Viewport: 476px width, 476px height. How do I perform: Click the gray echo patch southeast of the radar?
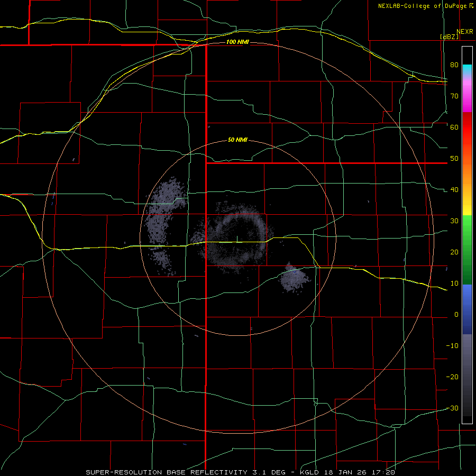[295, 278]
